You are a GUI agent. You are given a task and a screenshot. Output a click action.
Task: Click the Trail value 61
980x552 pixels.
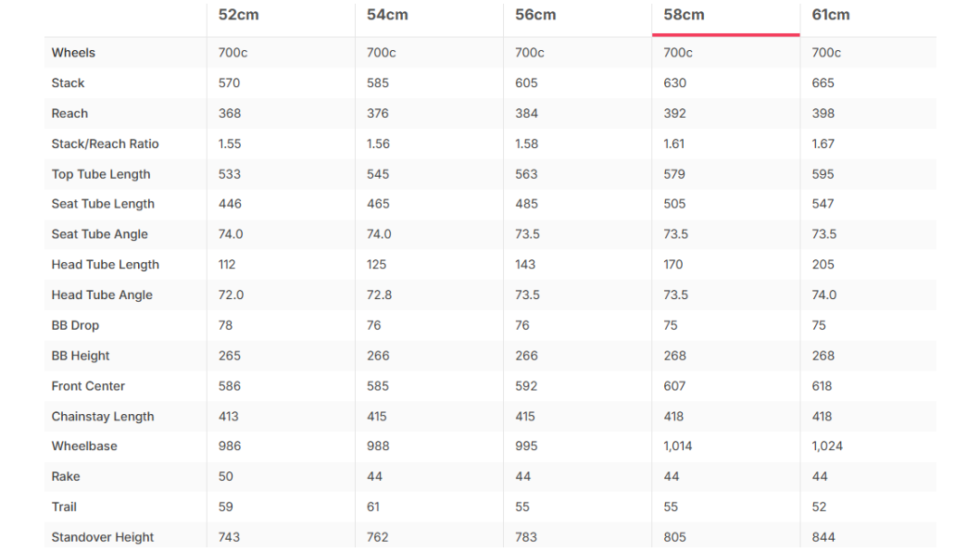pyautogui.click(x=373, y=507)
